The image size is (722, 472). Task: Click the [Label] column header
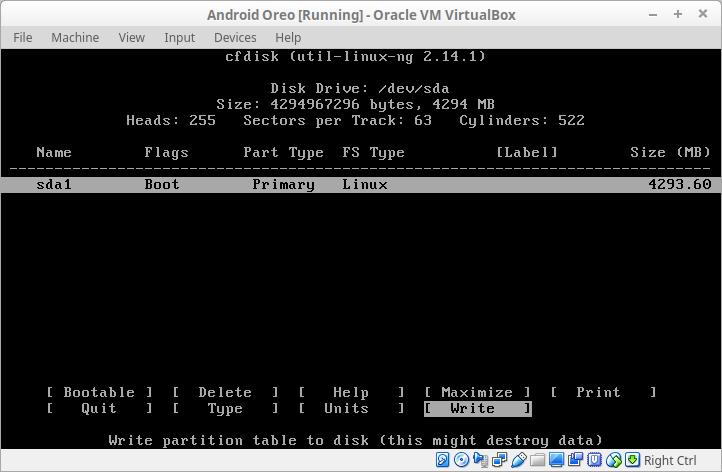527,152
